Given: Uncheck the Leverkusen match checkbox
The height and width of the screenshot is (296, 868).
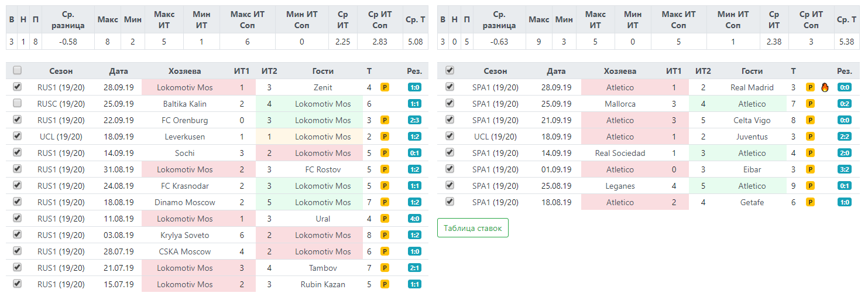Looking at the screenshot, I should (x=18, y=136).
